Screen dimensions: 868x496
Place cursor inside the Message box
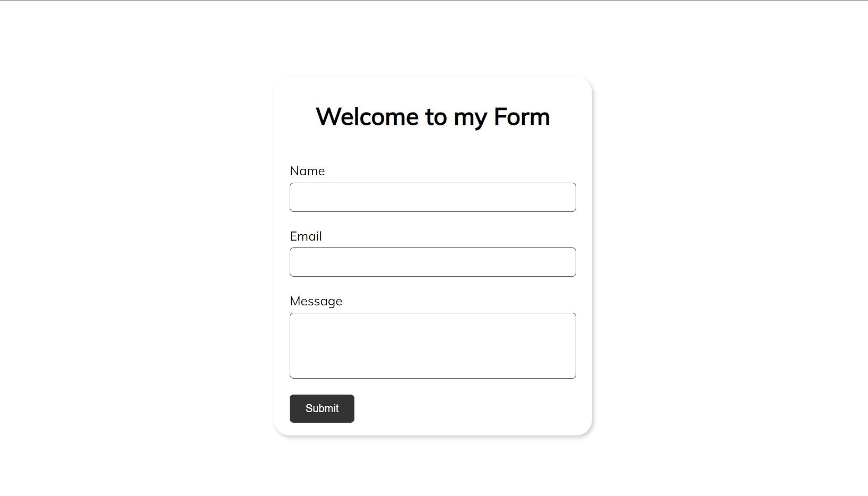(x=432, y=345)
